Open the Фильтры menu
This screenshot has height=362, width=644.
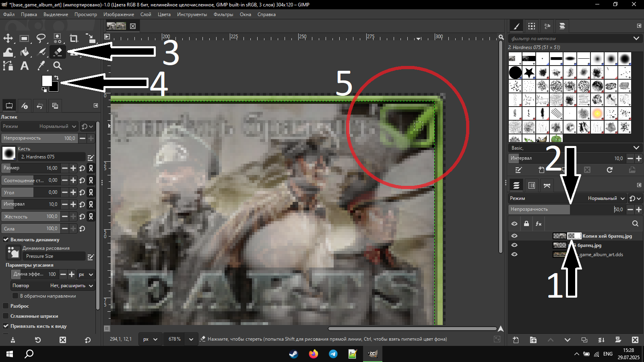pyautogui.click(x=223, y=14)
